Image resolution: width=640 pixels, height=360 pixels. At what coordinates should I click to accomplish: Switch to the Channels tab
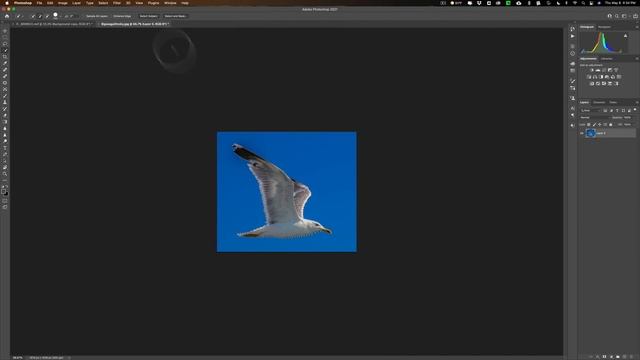(x=599, y=102)
